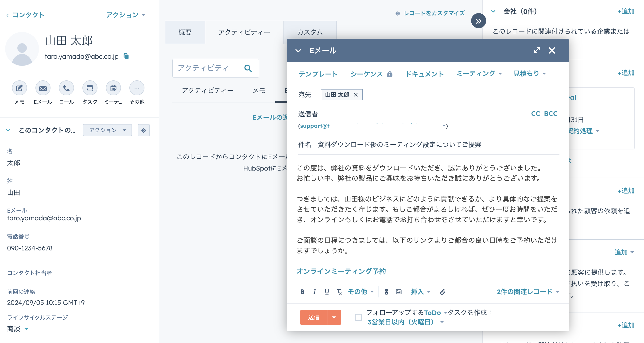
Task: Open the アクション dropdown in the contact properties section
Action: [x=107, y=130]
